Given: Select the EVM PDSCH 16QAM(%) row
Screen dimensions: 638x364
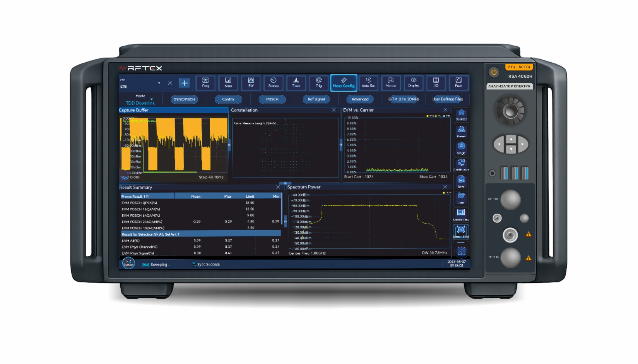Looking at the screenshot, I should 200,209.
